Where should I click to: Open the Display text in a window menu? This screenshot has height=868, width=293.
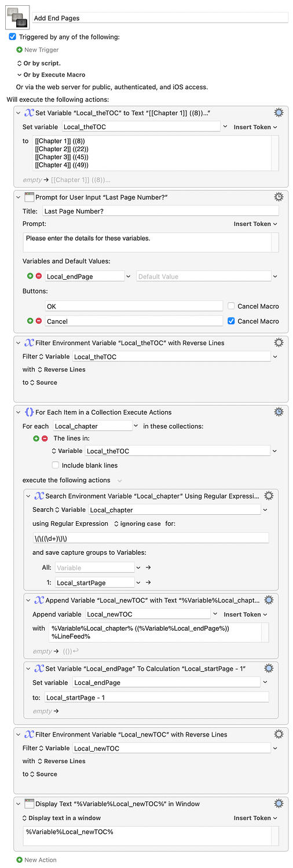[61, 818]
